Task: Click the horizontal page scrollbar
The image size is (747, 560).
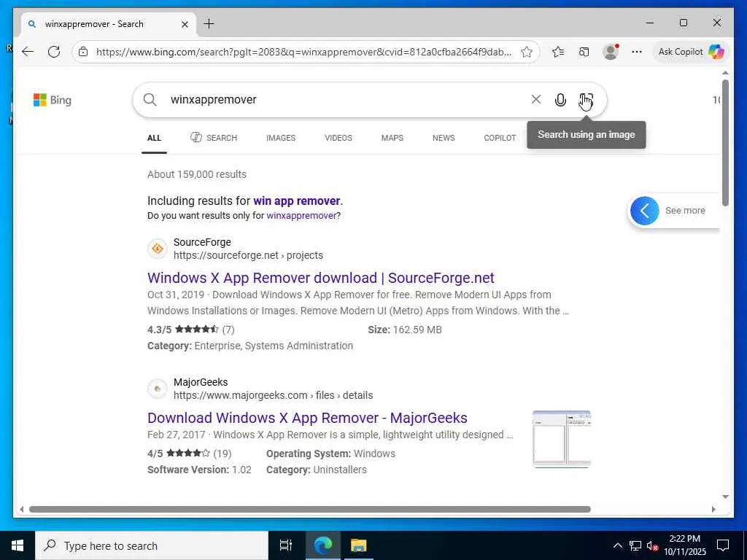Action: click(x=309, y=509)
